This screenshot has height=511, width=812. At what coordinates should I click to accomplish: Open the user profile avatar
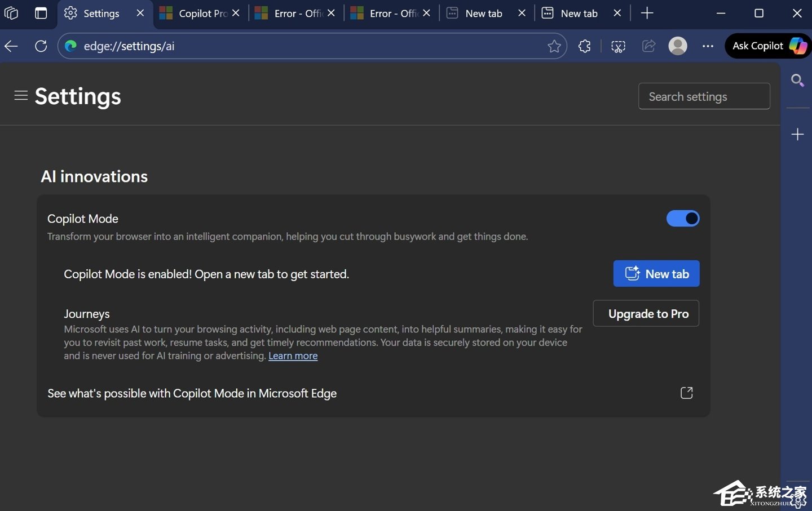point(678,46)
